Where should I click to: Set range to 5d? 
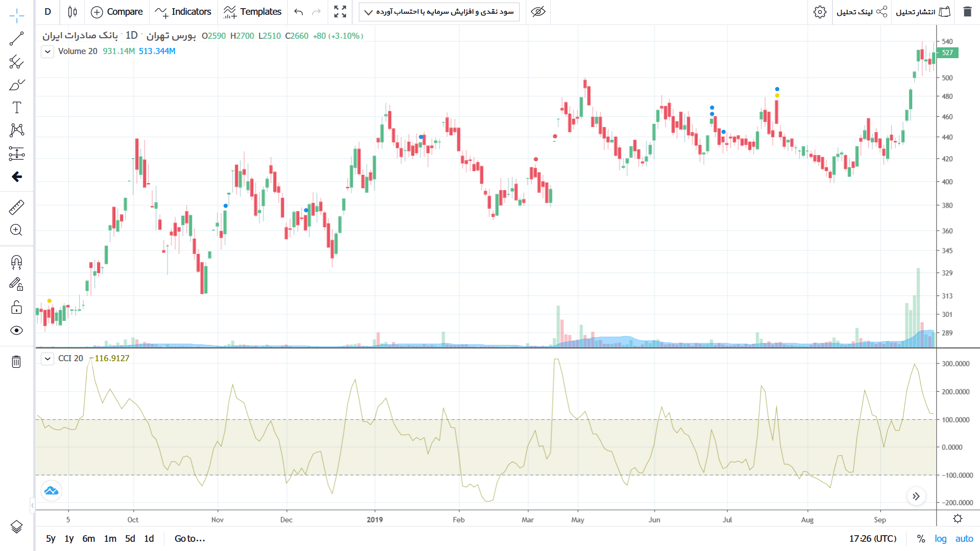[130, 539]
